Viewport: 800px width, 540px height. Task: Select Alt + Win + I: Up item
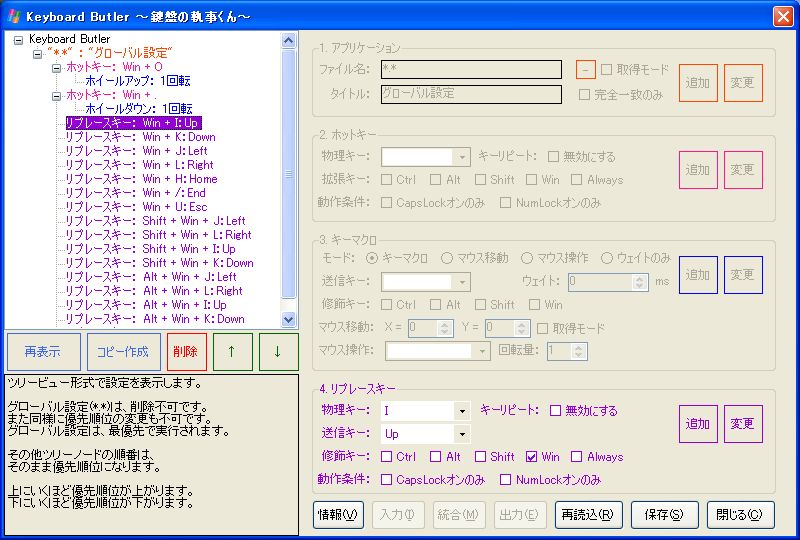146,305
